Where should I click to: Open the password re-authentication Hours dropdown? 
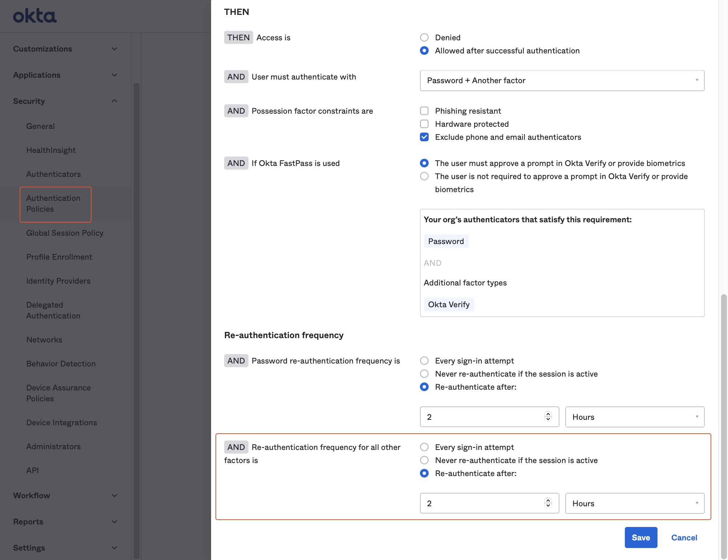point(635,417)
